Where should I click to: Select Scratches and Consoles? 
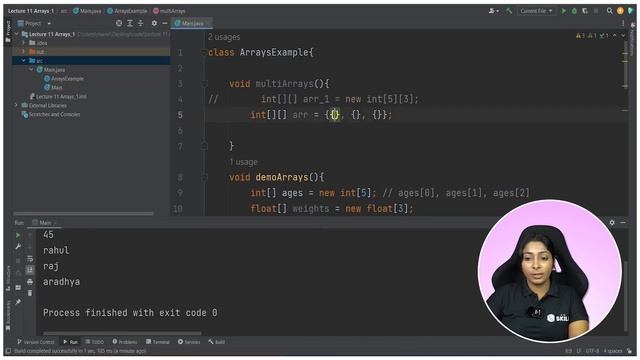pos(51,114)
